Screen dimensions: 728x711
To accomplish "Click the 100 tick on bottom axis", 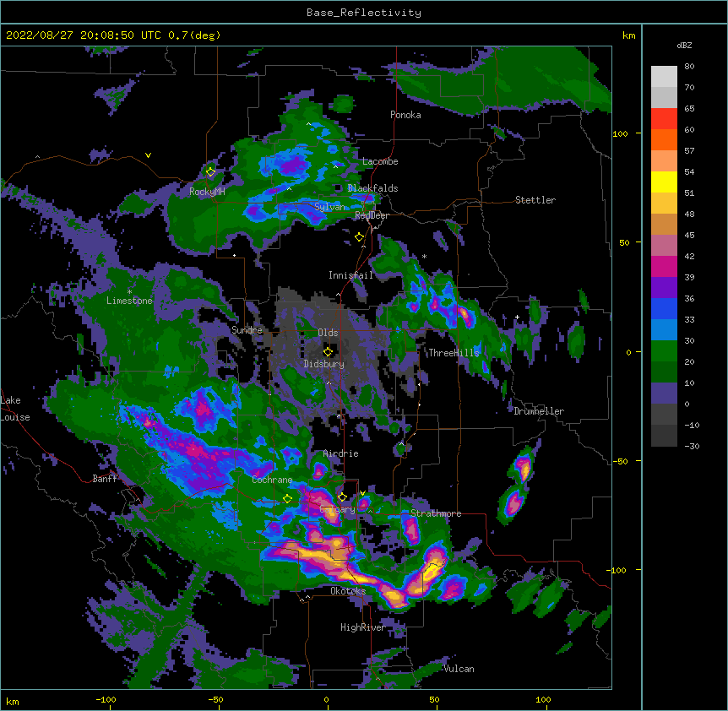I will click(543, 699).
